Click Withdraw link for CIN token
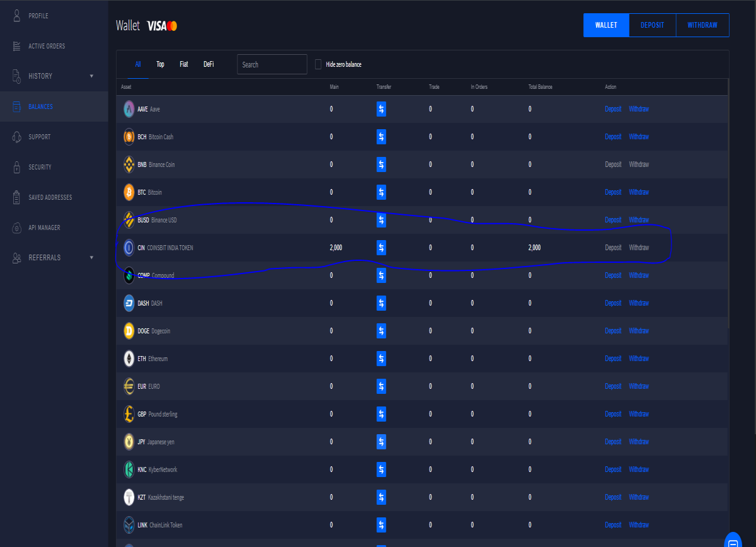 pyautogui.click(x=639, y=248)
